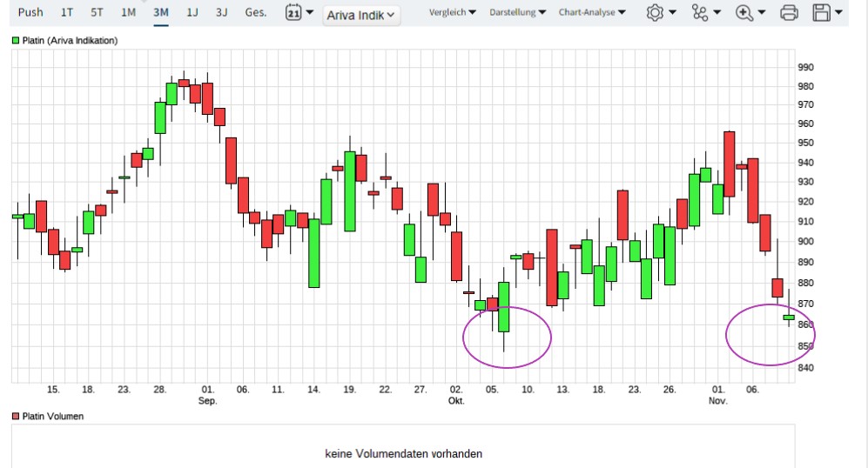This screenshot has height=468, width=868.
Task: Expand the arrow beside the gear icon
Action: tap(673, 12)
